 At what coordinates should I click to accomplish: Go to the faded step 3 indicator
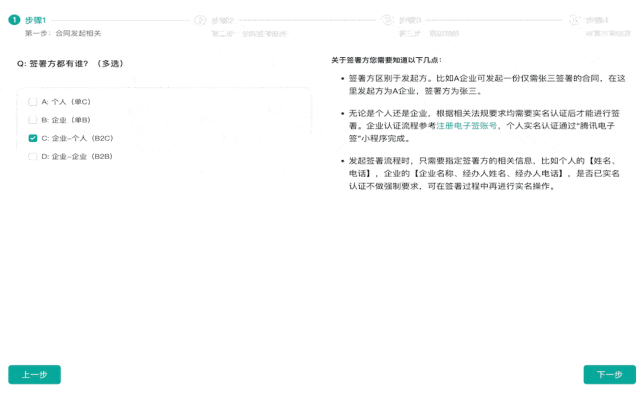pos(387,20)
